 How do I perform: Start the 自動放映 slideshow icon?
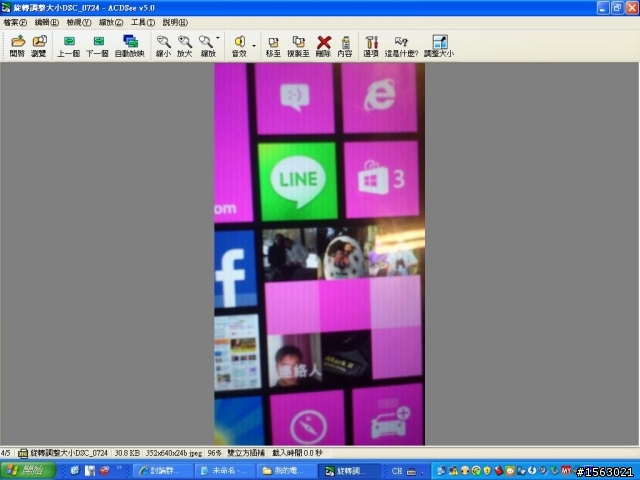point(130,46)
